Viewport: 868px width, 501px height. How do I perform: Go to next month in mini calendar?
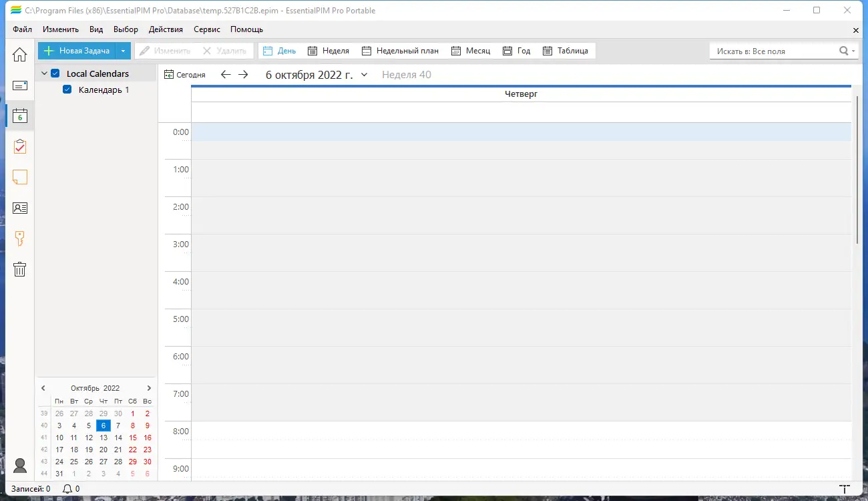[149, 388]
